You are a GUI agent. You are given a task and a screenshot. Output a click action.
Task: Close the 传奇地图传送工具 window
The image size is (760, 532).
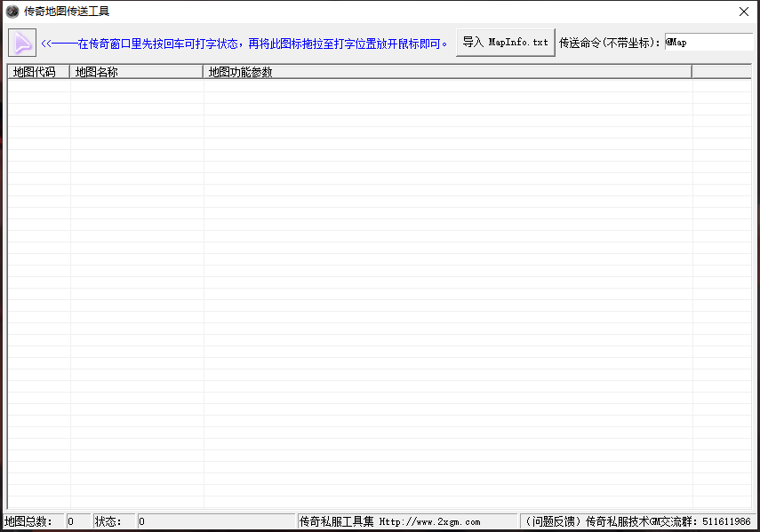point(743,12)
